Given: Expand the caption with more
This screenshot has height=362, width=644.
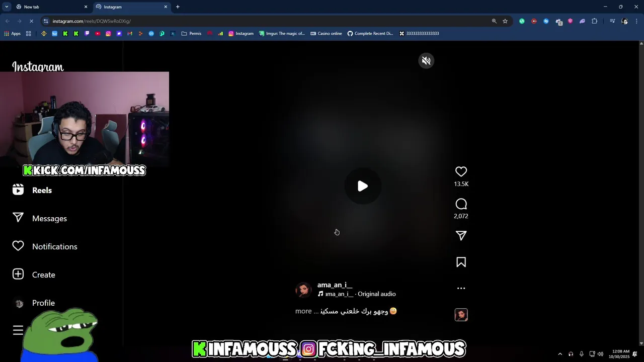Looking at the screenshot, I should 303,311.
